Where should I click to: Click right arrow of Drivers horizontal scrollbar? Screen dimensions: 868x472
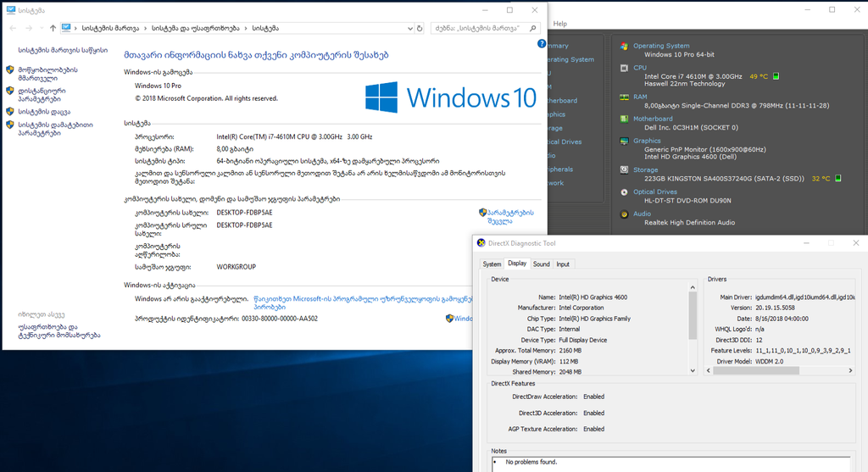pyautogui.click(x=850, y=371)
